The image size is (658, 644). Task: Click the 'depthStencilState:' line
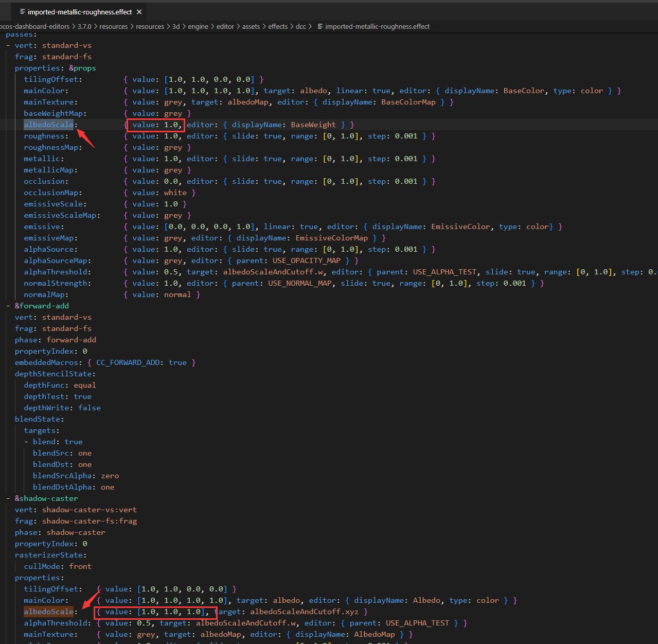point(55,374)
